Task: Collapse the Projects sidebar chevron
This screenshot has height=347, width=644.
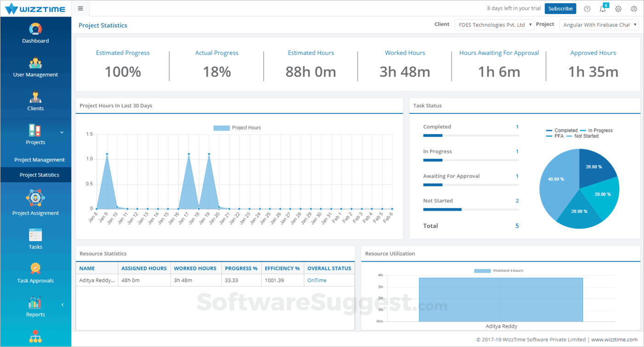Action: pyautogui.click(x=62, y=133)
